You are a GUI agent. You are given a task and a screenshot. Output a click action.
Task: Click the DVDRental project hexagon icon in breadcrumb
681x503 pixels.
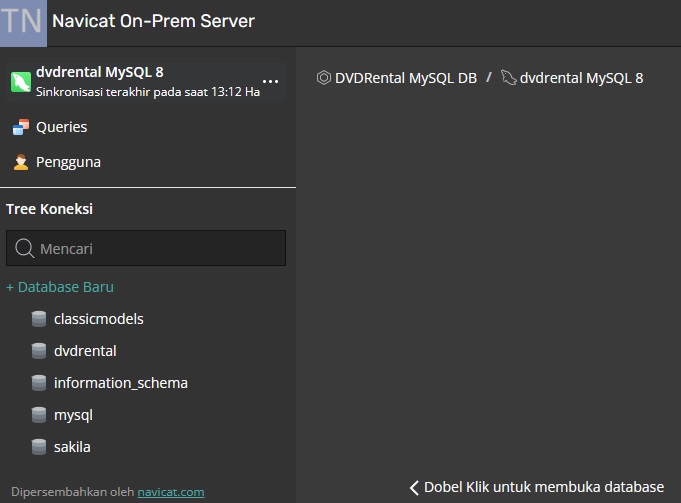click(x=324, y=78)
